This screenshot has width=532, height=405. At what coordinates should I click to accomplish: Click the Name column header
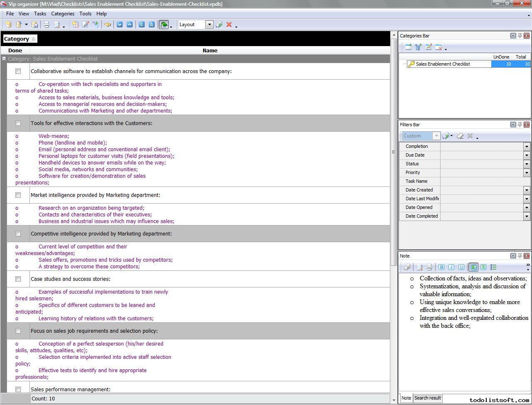coord(210,51)
